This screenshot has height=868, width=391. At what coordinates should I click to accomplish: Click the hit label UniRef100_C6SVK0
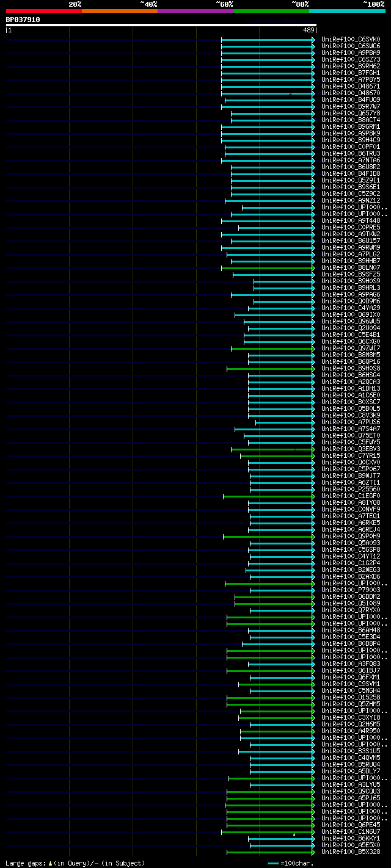351,39
